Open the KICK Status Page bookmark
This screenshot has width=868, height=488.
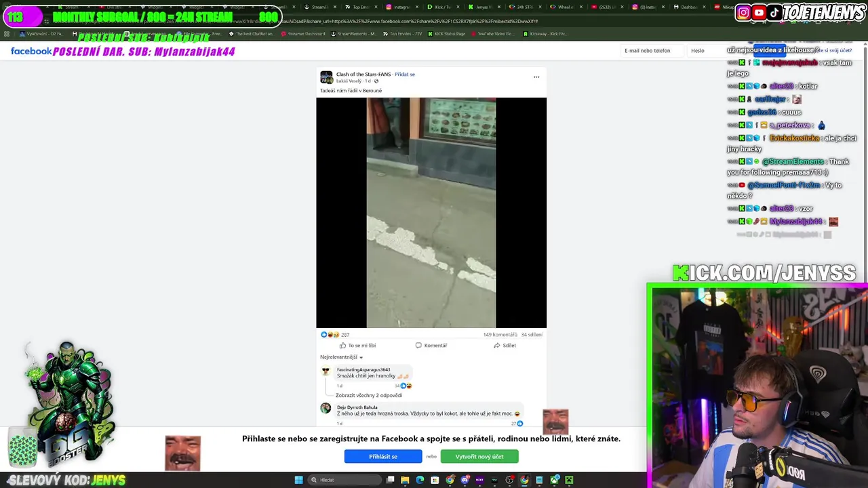446,33
